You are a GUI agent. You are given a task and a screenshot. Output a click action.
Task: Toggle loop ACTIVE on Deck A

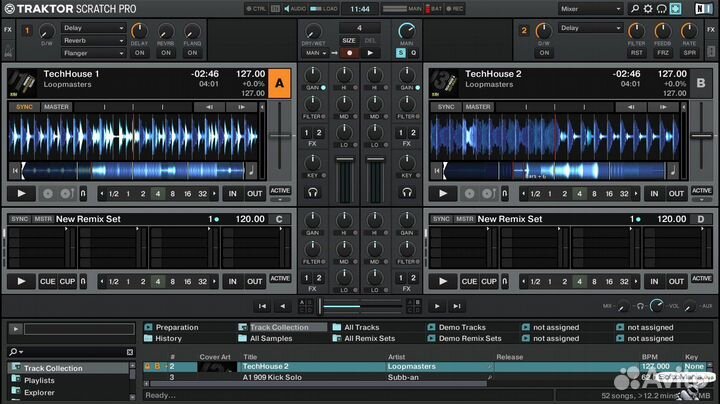[x=280, y=191]
